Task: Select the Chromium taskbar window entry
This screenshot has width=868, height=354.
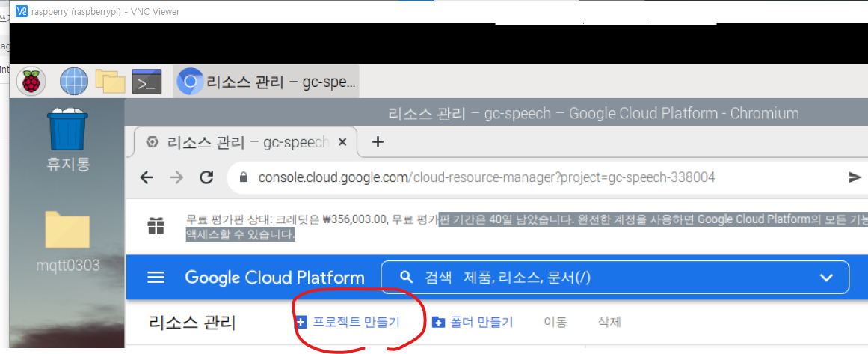Action: [x=265, y=82]
